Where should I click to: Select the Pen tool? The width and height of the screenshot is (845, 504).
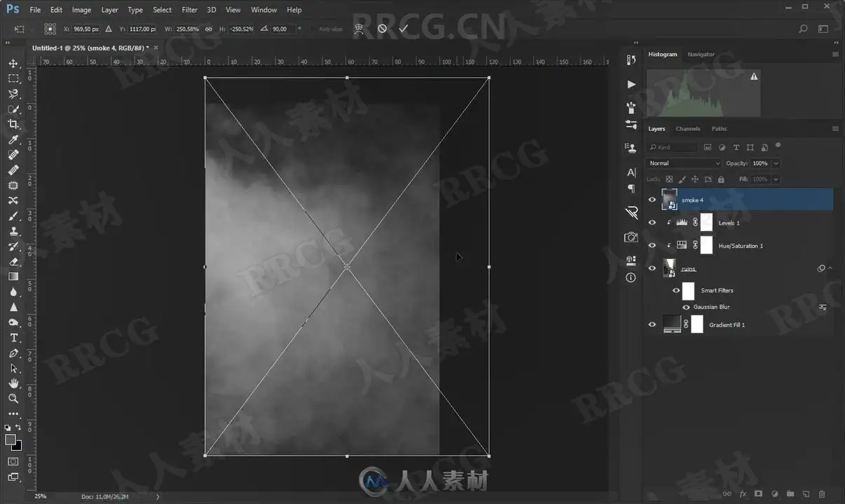[13, 353]
